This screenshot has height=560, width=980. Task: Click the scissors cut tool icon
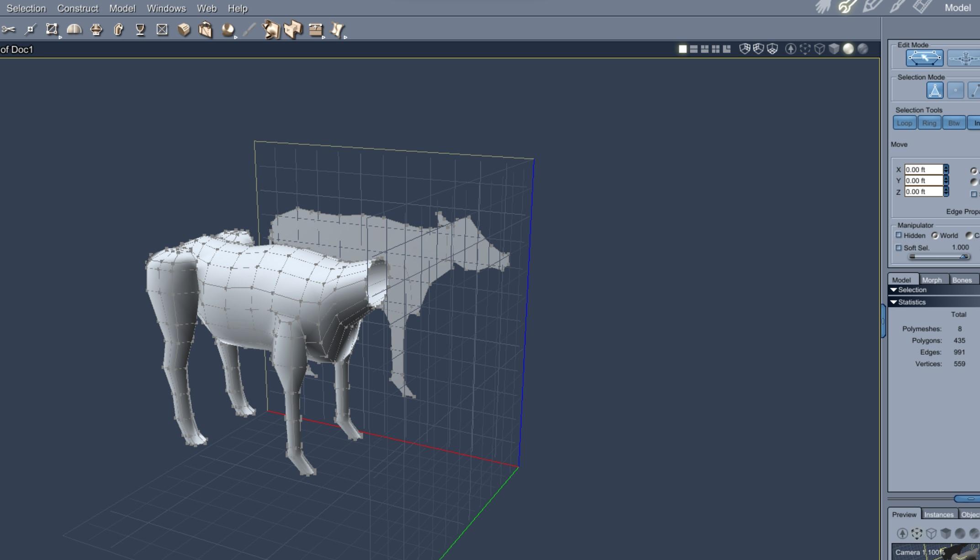point(8,30)
